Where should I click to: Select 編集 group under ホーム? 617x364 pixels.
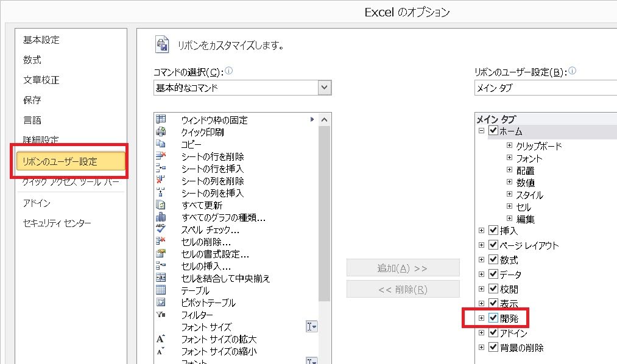coord(525,219)
